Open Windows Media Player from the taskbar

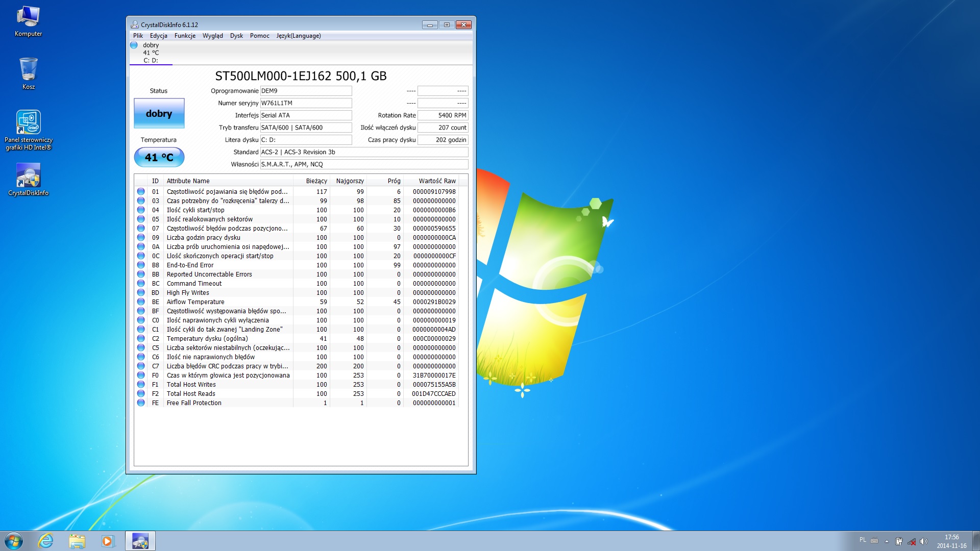pyautogui.click(x=108, y=541)
